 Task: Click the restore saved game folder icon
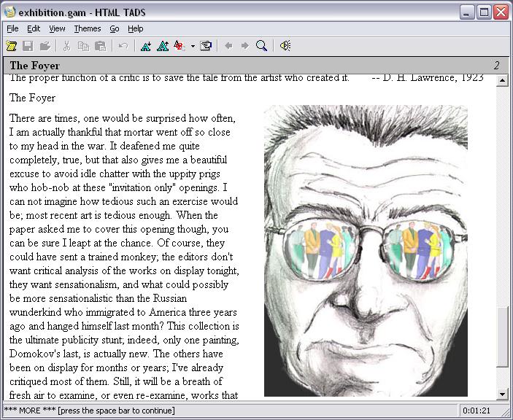[45, 46]
